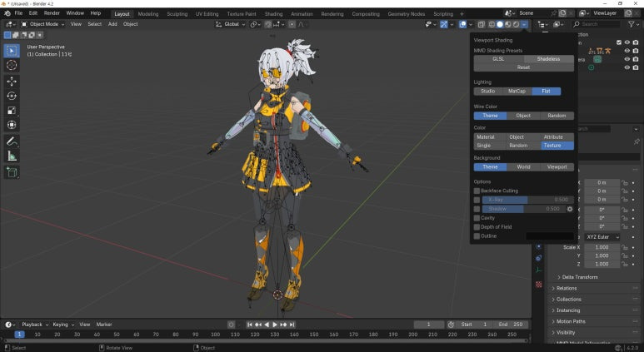Toggle snapping magnet icon
This screenshot has width=644, height=352.
tap(268, 25)
